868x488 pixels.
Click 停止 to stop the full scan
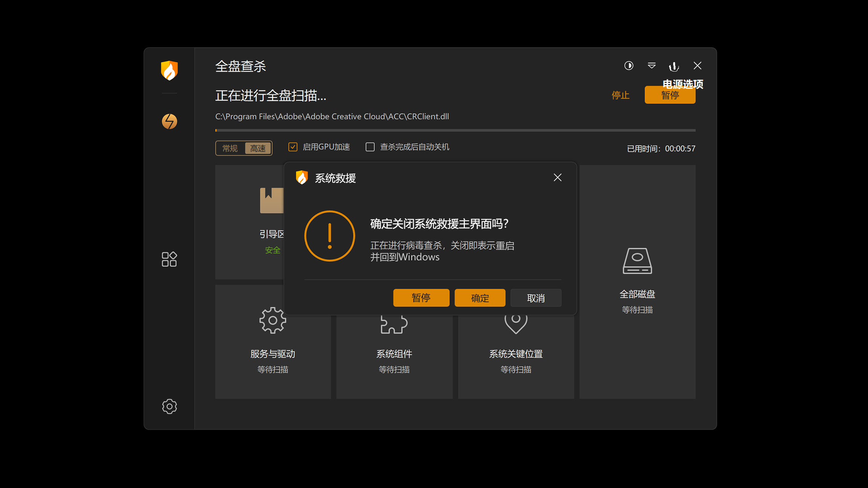[x=620, y=95]
